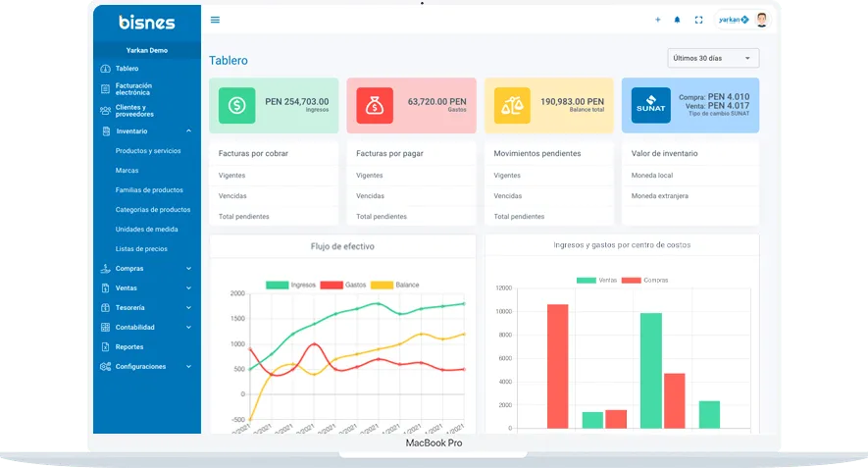Toggle Ventas legend in cost center chart
Screen dimensions: 868x468
coord(596,281)
